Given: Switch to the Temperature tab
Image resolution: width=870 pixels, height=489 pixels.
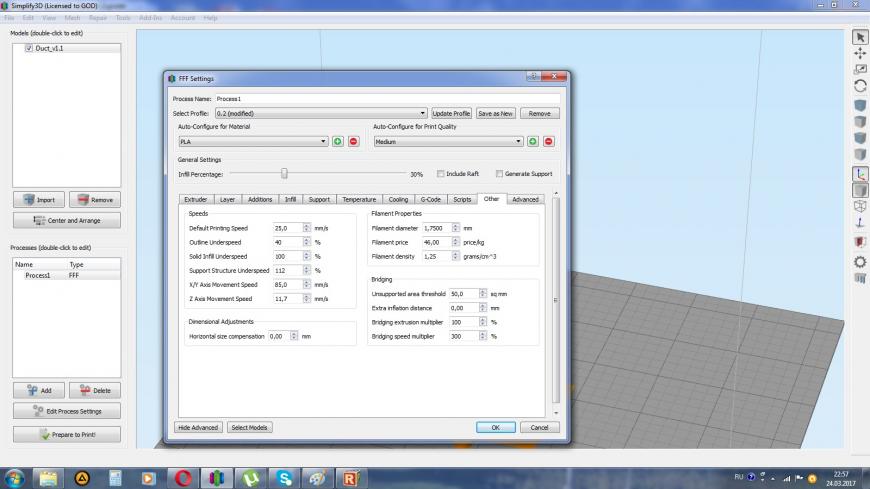Looking at the screenshot, I should point(359,199).
